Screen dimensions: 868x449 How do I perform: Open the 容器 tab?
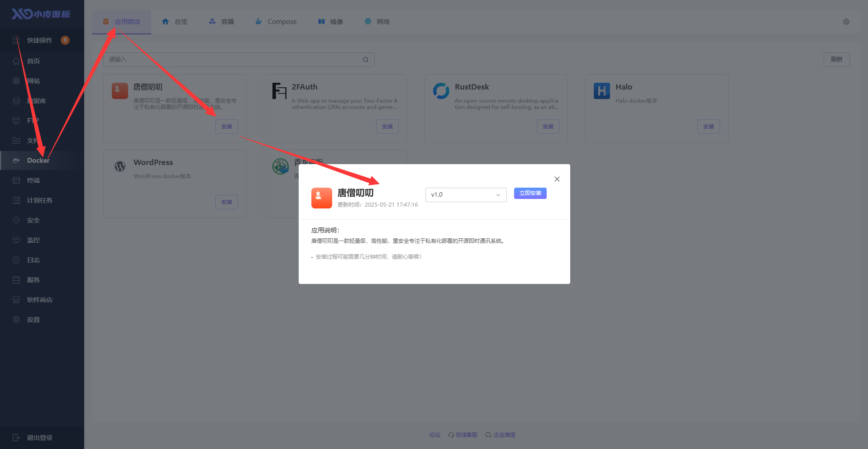(222, 22)
